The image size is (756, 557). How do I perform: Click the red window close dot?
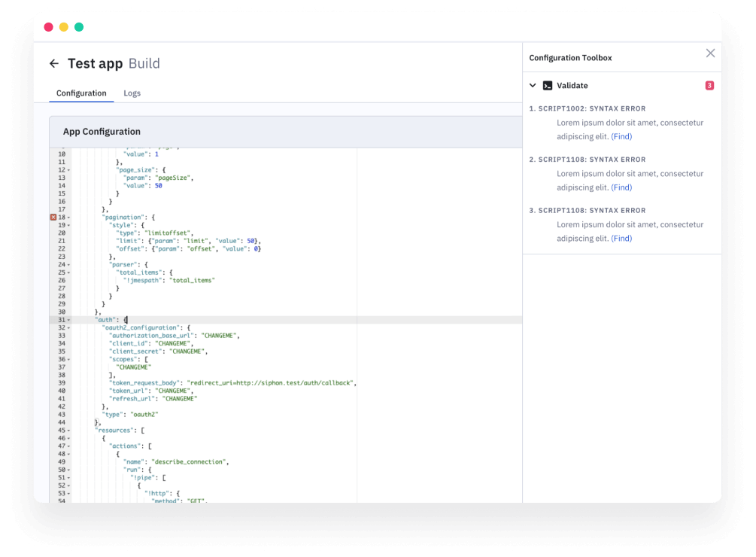[x=48, y=27]
